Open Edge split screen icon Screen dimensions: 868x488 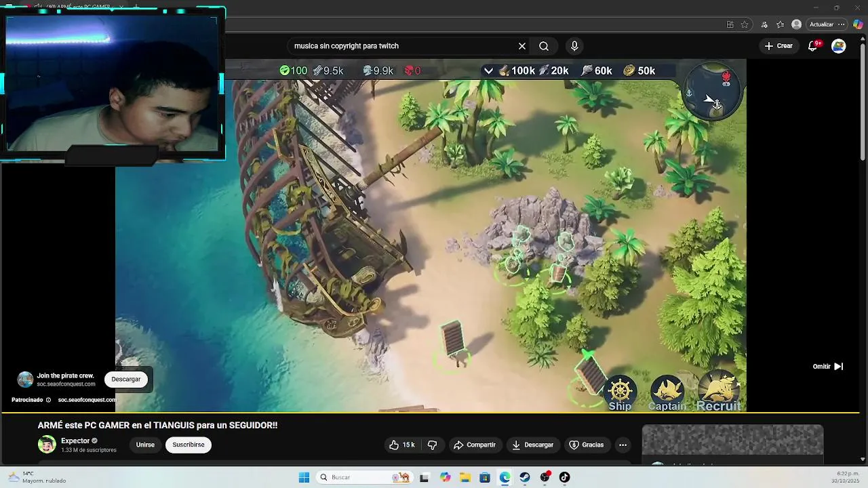point(730,24)
